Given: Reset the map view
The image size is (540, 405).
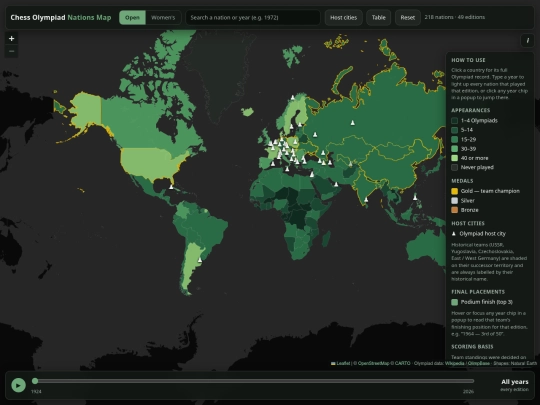Looking at the screenshot, I should [x=407, y=18].
